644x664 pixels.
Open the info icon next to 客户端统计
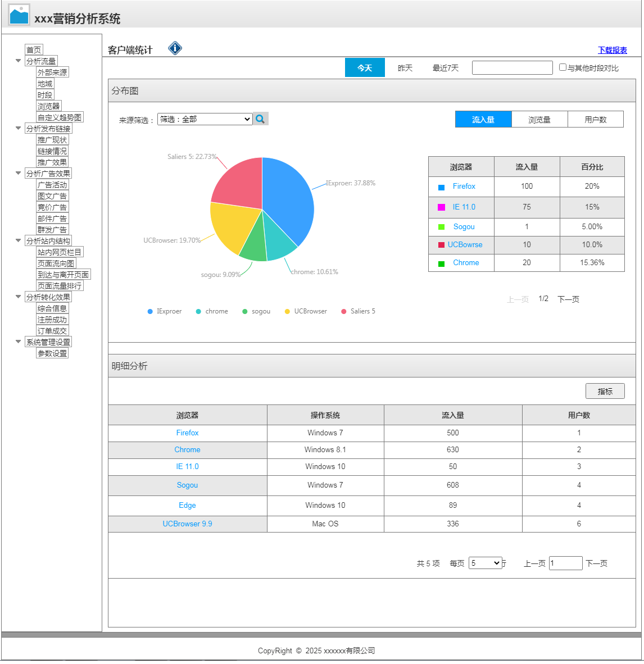coord(175,48)
